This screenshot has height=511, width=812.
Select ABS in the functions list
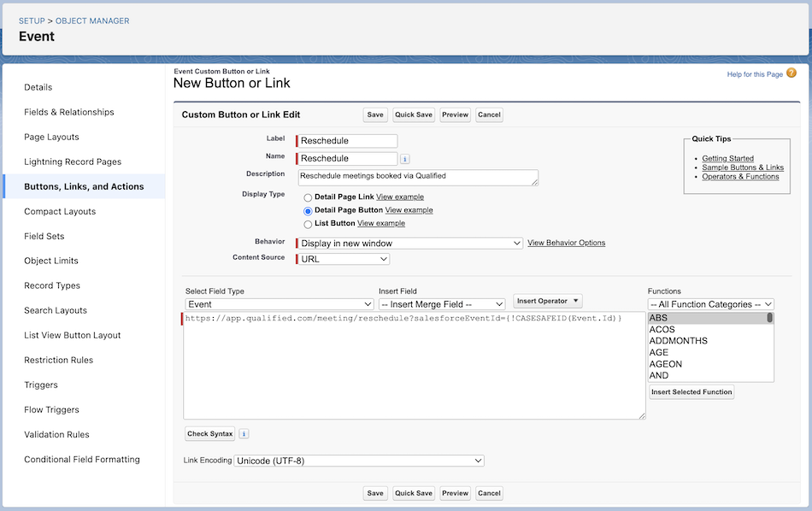coord(708,318)
